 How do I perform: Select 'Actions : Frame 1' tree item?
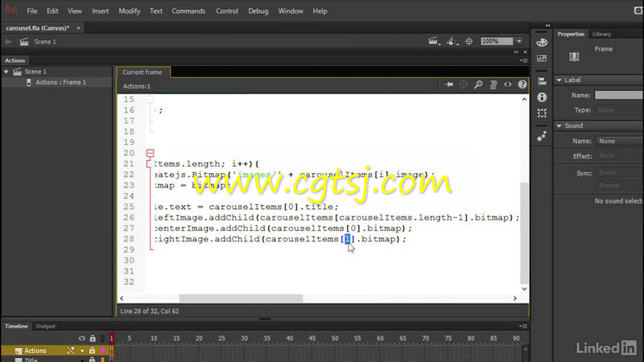tap(61, 83)
